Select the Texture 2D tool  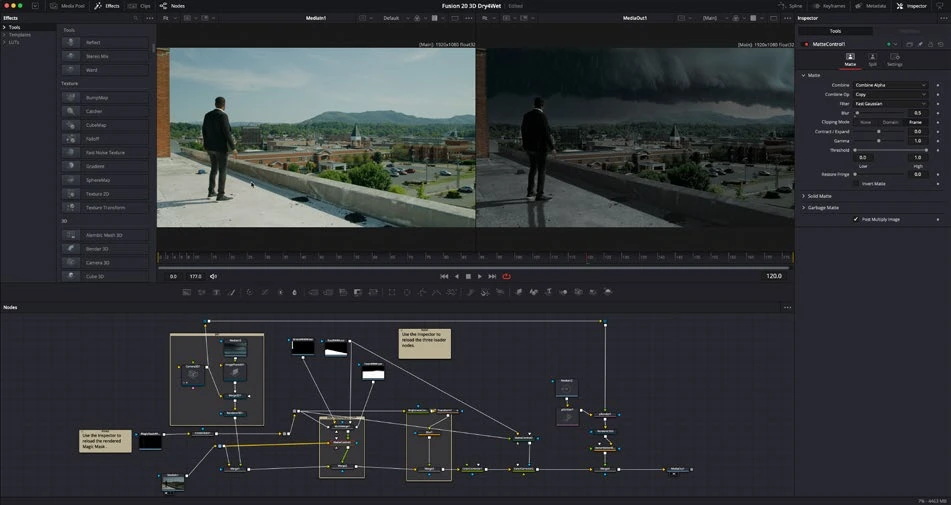point(105,194)
